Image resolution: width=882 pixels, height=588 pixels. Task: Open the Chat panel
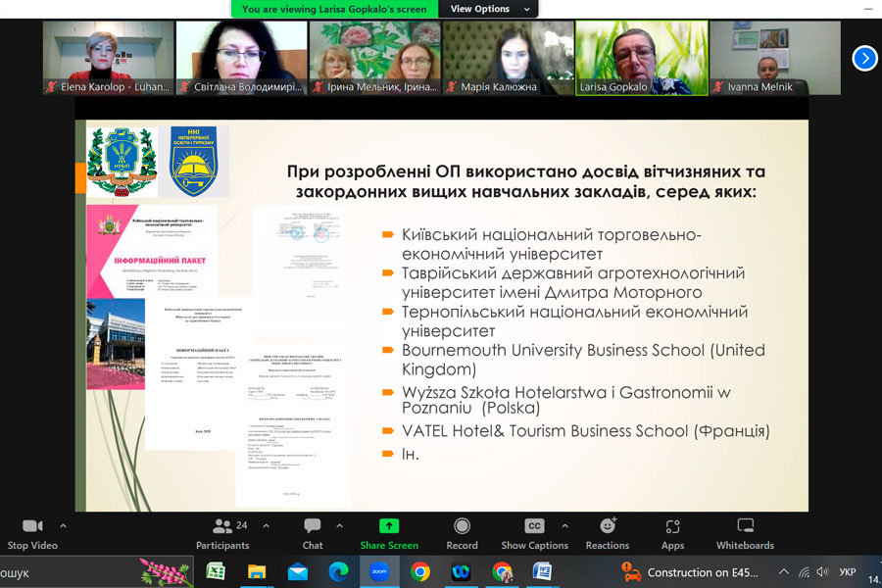coord(312,527)
